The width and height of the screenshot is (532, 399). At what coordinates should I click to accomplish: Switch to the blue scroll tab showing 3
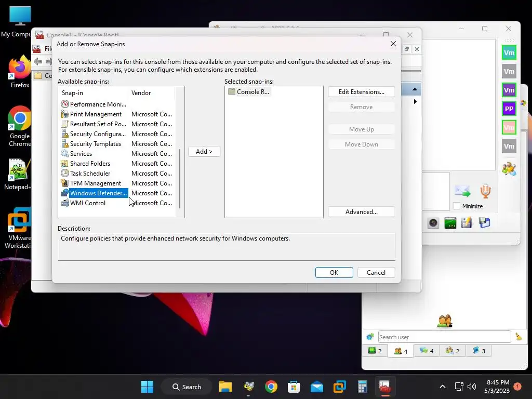pyautogui.click(x=478, y=351)
